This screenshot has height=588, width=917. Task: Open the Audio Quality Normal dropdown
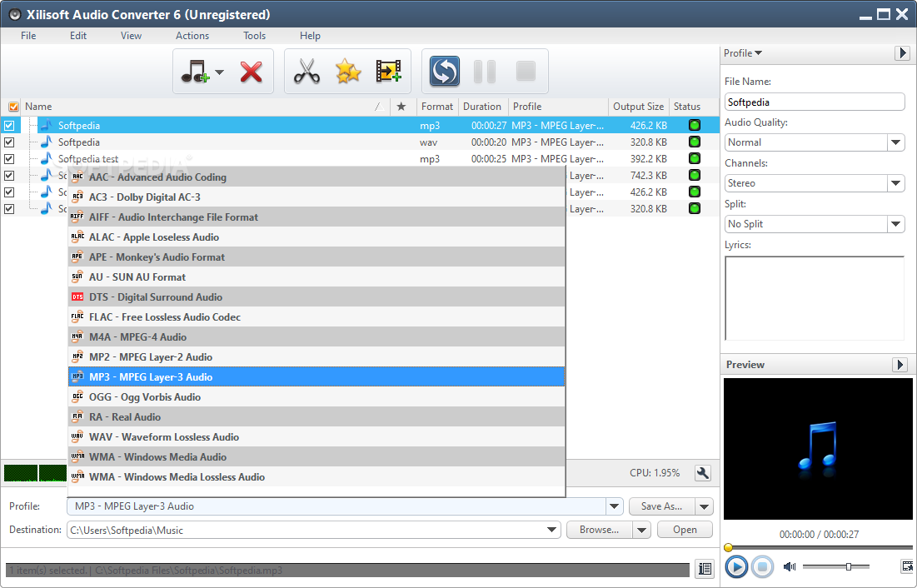click(x=895, y=142)
